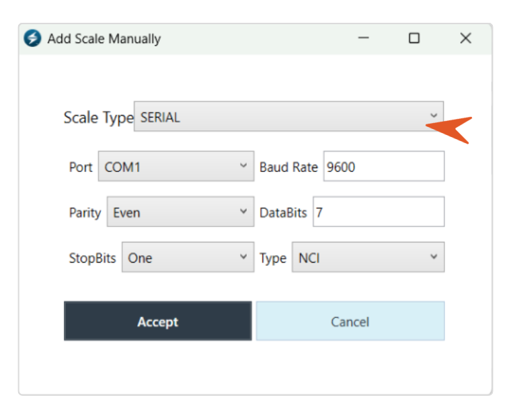Click the DataBits label text
The image size is (511, 420).
coord(283,213)
